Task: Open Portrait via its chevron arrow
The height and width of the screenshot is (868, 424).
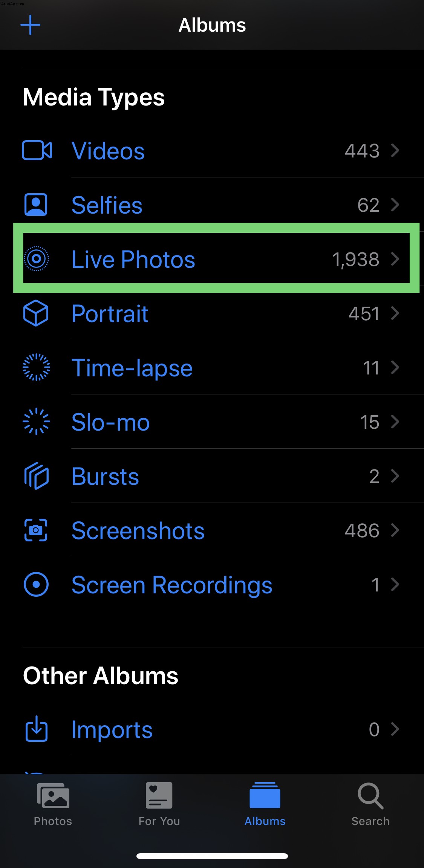Action: tap(395, 313)
